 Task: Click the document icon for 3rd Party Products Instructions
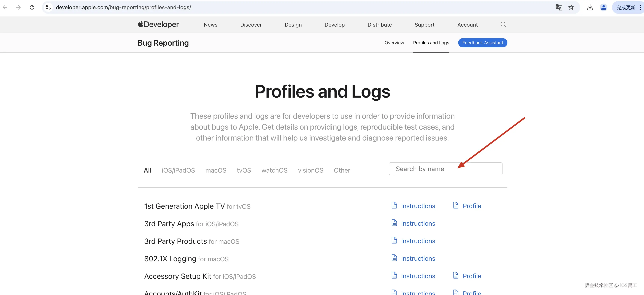394,240
